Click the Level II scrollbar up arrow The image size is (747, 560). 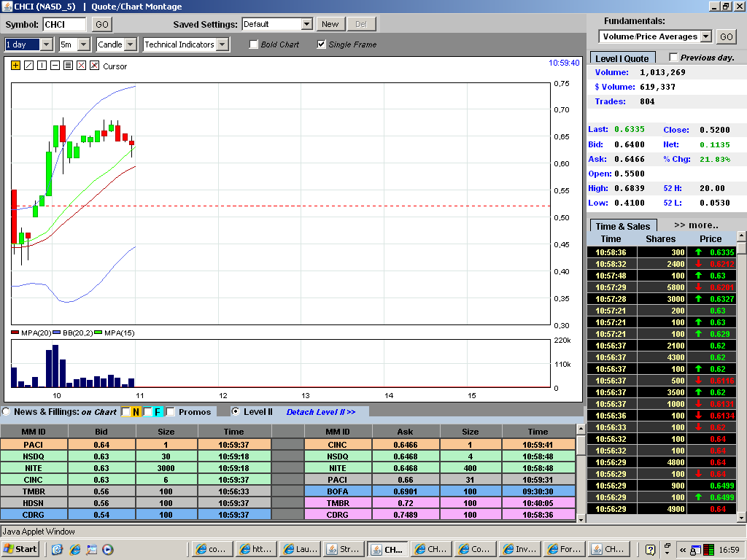coord(581,429)
